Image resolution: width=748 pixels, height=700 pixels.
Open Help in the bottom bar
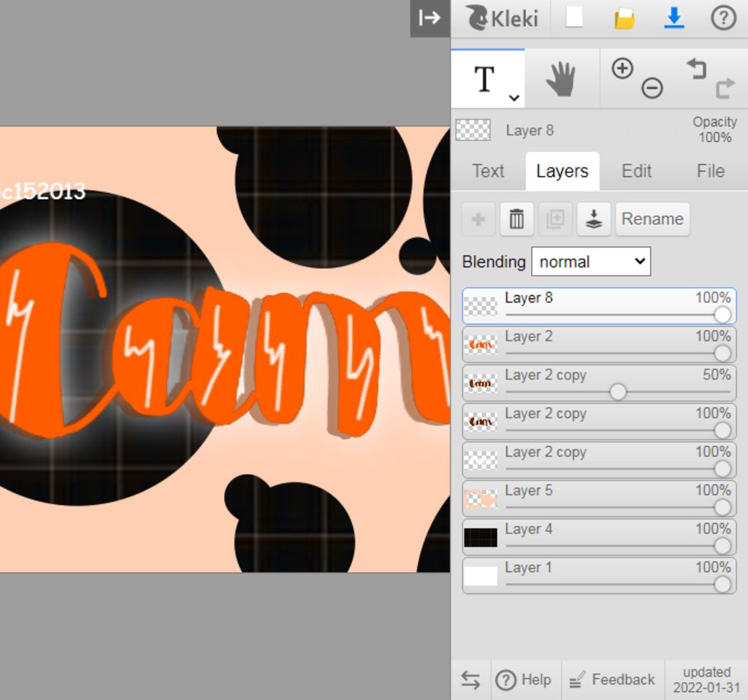pyautogui.click(x=524, y=680)
